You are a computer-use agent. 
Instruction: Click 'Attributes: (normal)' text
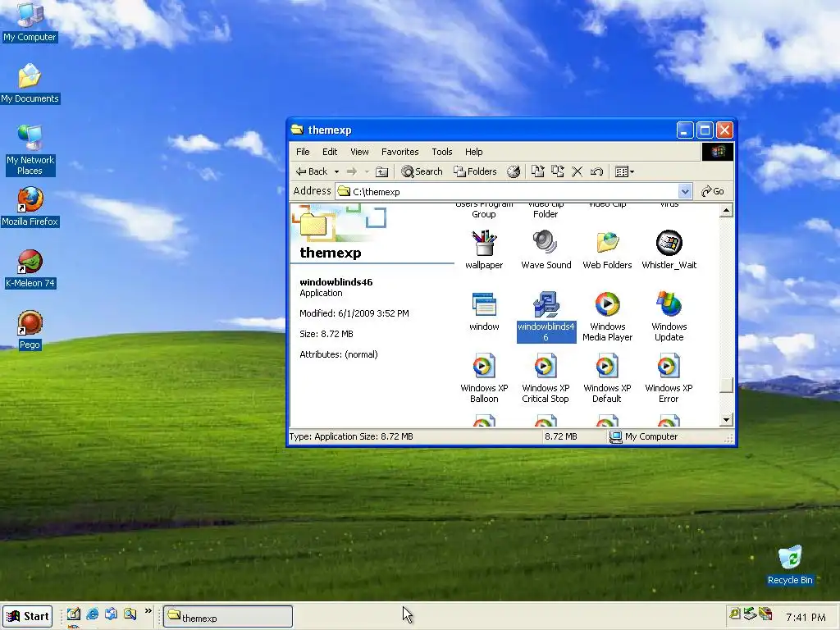[339, 354]
